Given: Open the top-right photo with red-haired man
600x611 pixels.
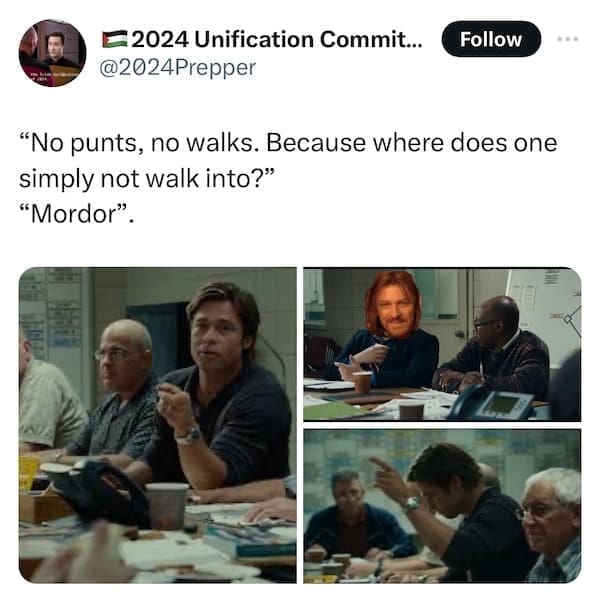Looking at the screenshot, I should tap(442, 344).
